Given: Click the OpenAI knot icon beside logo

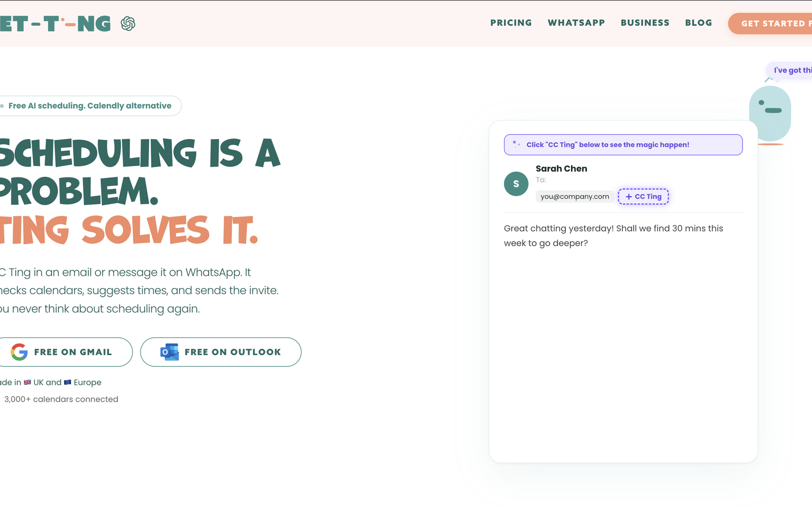Looking at the screenshot, I should point(128,23).
